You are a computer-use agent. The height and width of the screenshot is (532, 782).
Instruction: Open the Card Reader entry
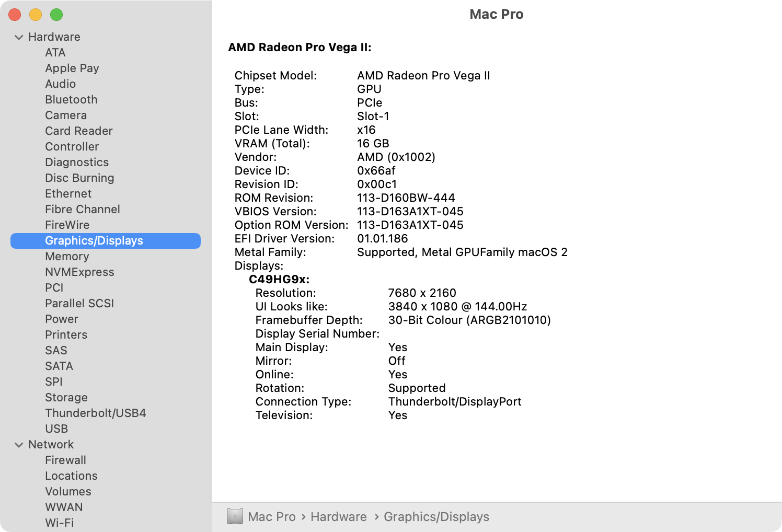(x=79, y=131)
